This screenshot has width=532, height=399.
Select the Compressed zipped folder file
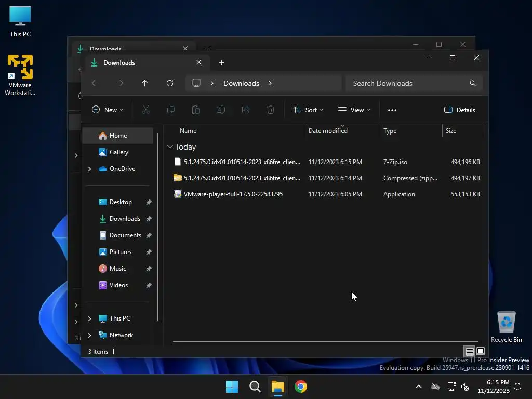326,178
